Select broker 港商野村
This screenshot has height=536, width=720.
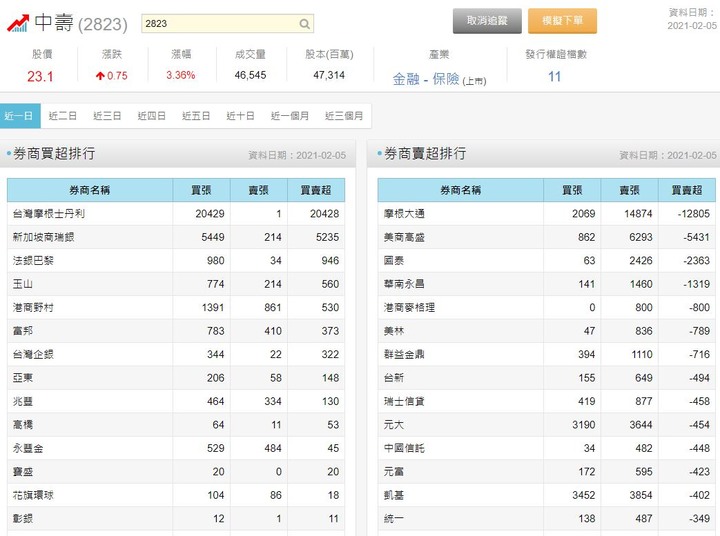33,307
